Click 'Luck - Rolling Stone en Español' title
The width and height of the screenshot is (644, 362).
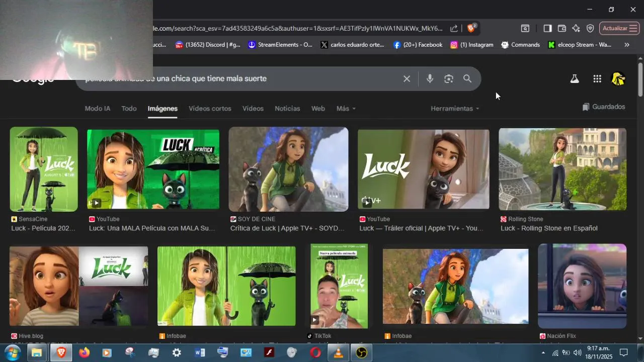click(549, 228)
